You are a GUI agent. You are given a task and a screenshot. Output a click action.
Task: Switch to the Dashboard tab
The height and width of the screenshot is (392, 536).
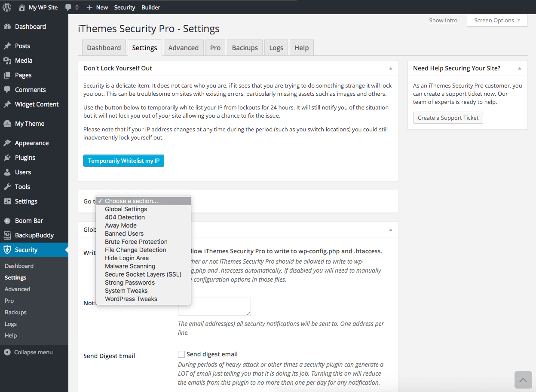104,48
